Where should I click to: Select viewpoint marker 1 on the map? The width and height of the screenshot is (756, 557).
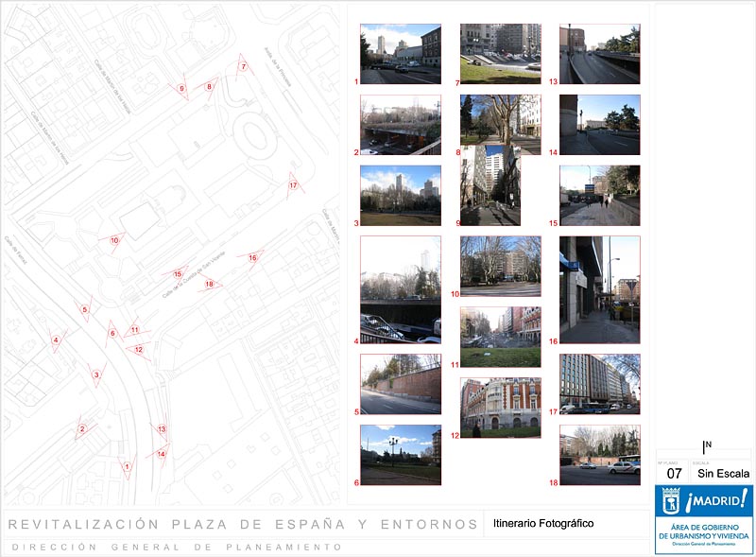pyautogui.click(x=126, y=465)
